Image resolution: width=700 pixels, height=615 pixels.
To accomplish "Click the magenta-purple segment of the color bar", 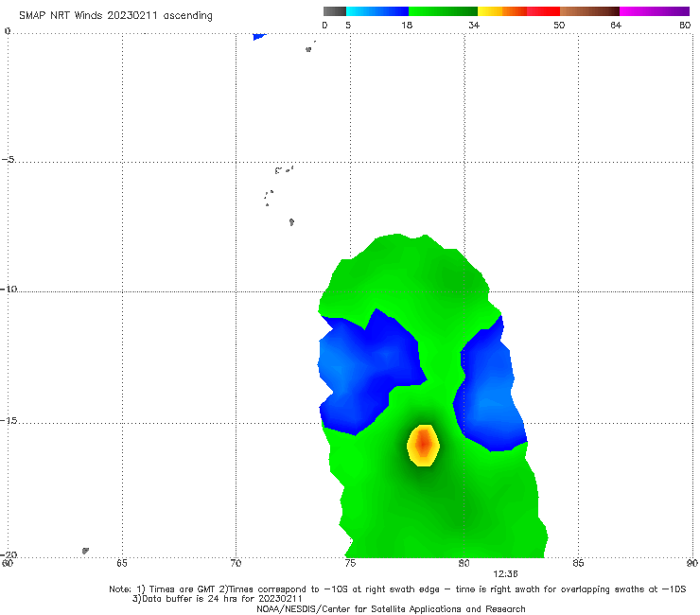I will coord(655,11).
